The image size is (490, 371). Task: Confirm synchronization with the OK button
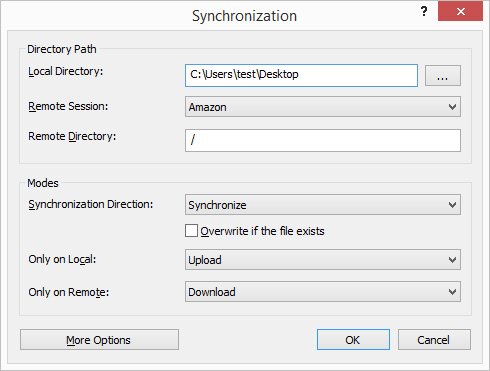click(353, 340)
